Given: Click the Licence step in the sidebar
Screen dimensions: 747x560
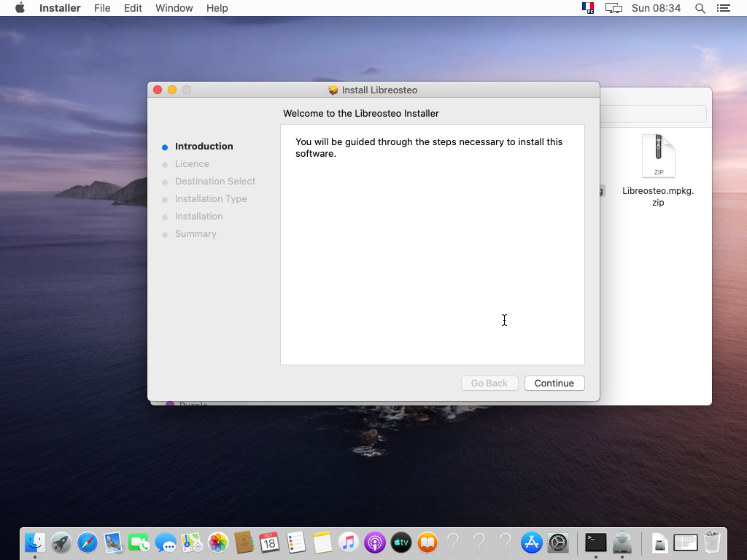Looking at the screenshot, I should pos(192,164).
